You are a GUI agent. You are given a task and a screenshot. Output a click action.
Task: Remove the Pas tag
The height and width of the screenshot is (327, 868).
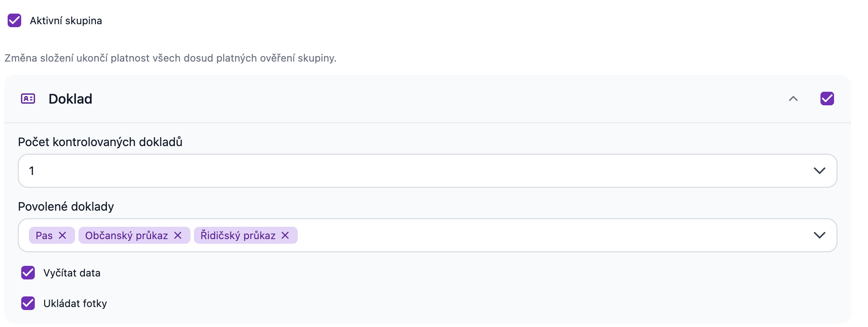(62, 235)
